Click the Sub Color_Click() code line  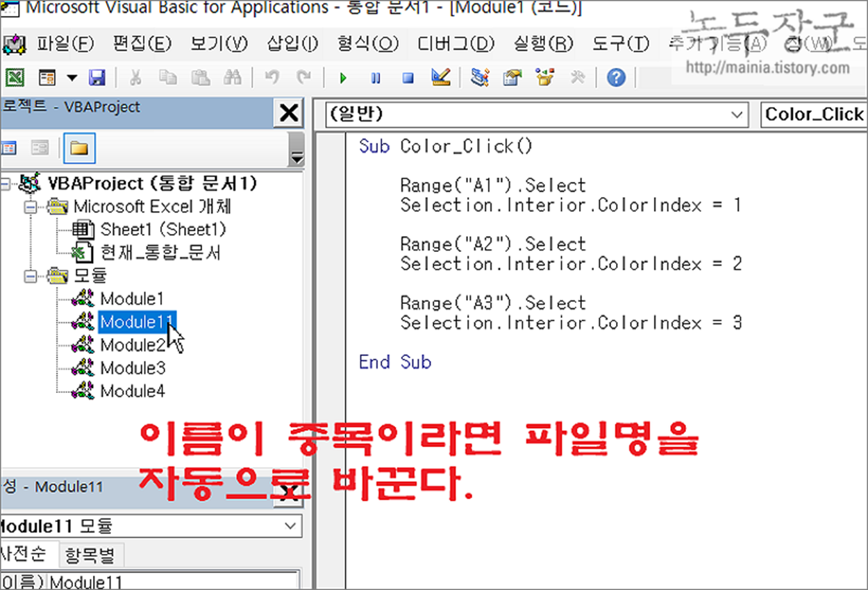pos(445,146)
